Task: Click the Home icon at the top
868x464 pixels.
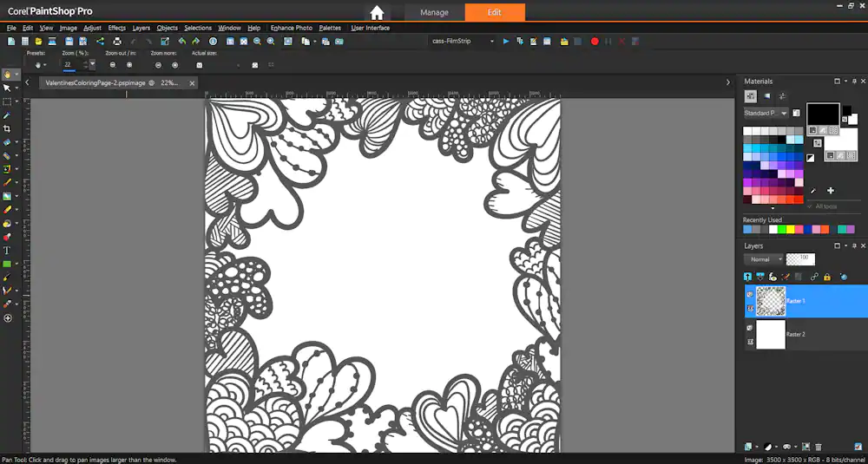Action: 377,12
